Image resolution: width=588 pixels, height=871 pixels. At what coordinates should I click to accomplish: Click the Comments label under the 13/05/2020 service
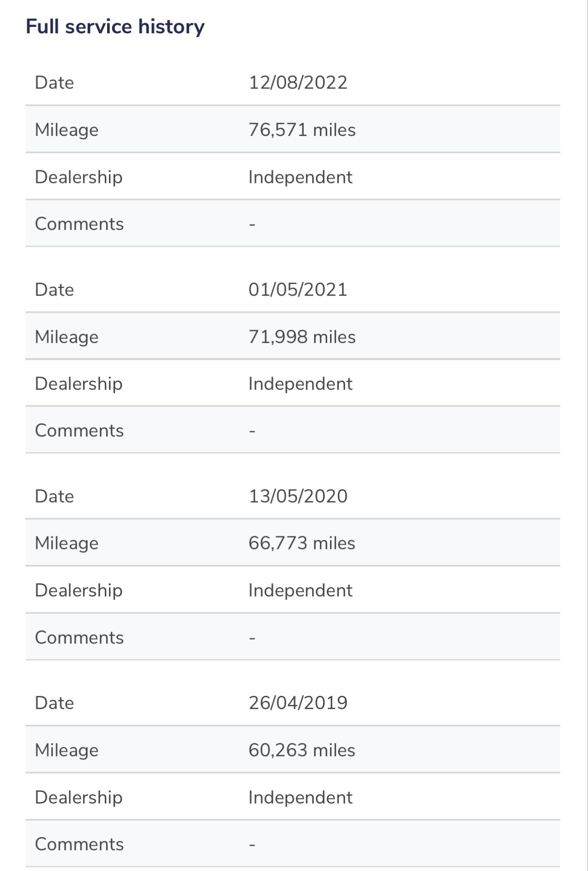(79, 638)
